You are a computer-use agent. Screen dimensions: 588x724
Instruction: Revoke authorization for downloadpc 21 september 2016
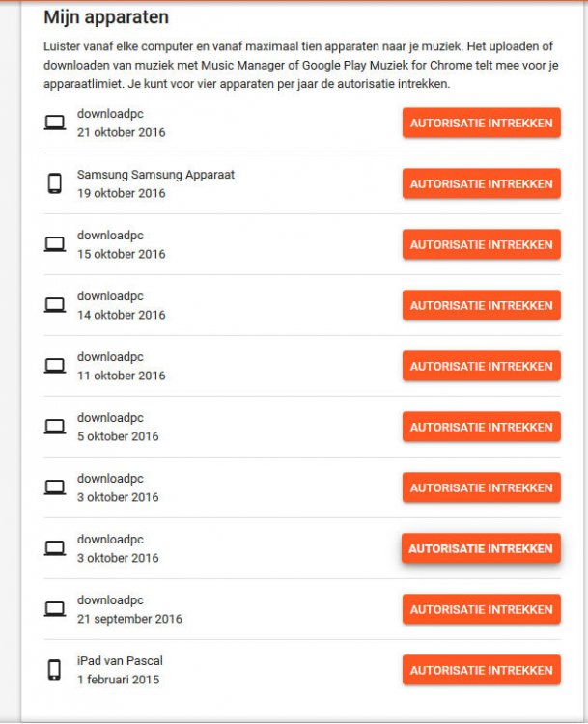[481, 609]
